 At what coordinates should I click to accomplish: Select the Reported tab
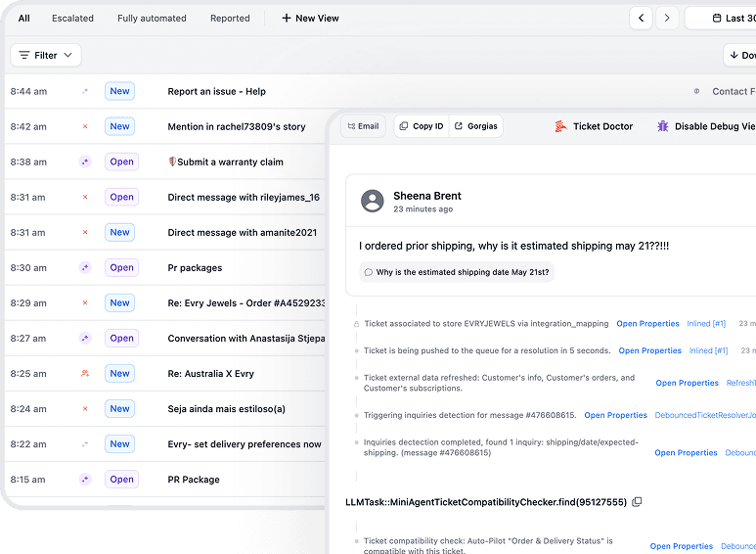pos(230,18)
